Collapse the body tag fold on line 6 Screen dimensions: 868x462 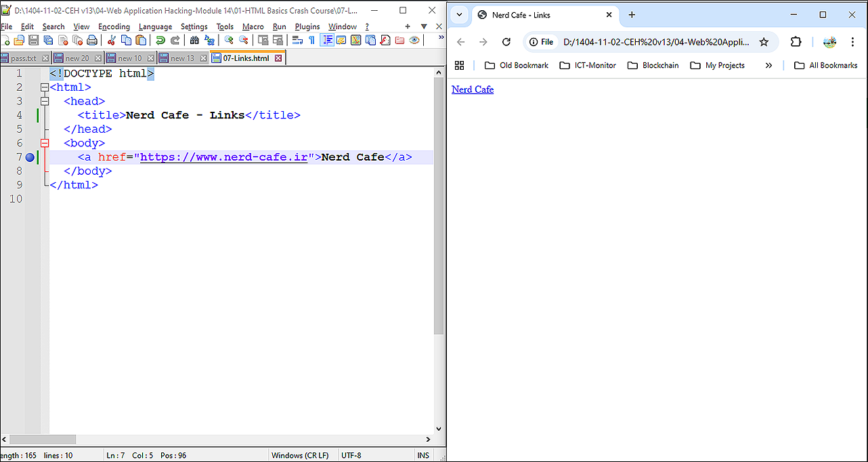coord(45,143)
